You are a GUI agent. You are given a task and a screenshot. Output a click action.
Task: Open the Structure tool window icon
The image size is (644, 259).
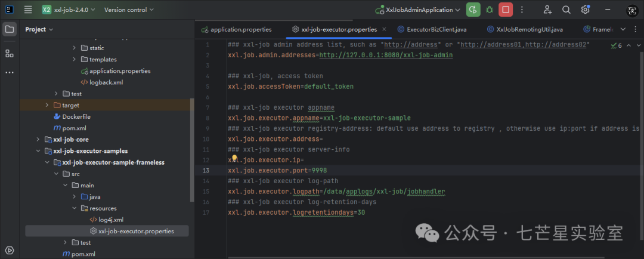(10, 54)
